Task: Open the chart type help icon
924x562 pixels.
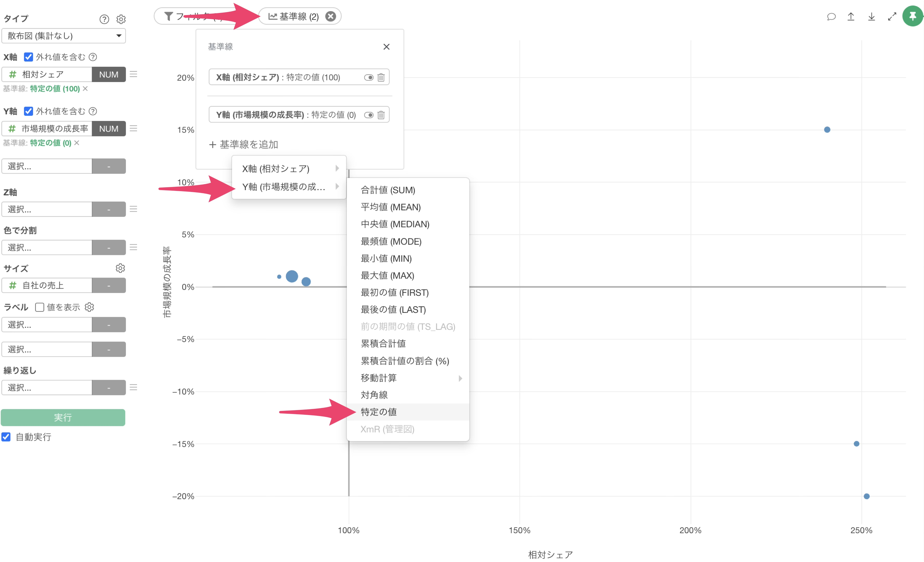Action: (x=104, y=19)
